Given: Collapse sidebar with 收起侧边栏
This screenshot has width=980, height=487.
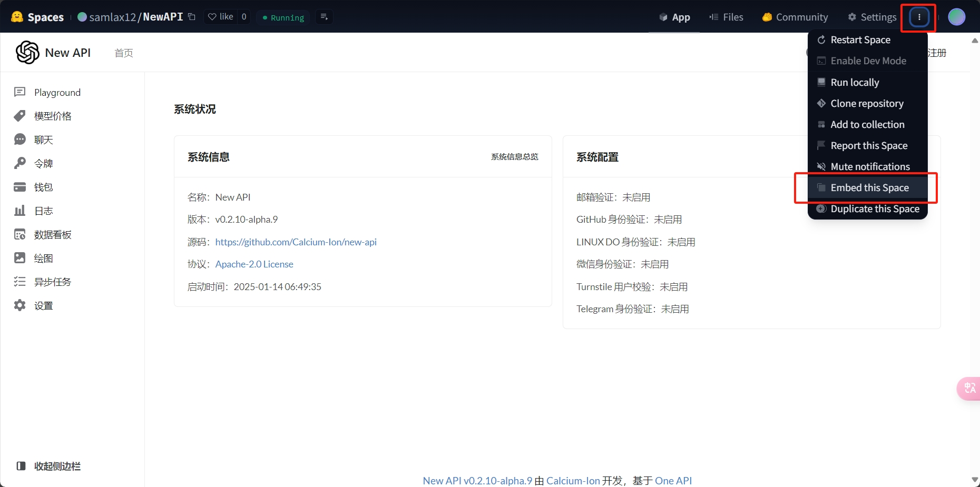Looking at the screenshot, I should coord(48,466).
